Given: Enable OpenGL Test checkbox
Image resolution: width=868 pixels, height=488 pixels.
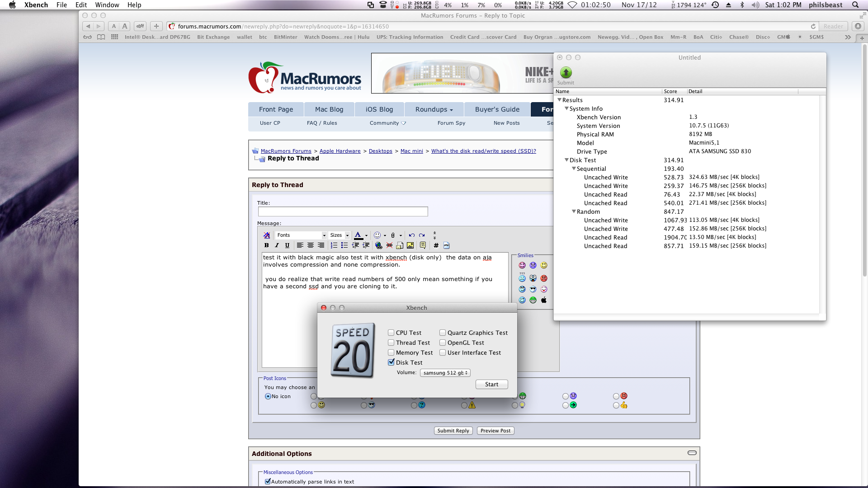Looking at the screenshot, I should (x=443, y=343).
